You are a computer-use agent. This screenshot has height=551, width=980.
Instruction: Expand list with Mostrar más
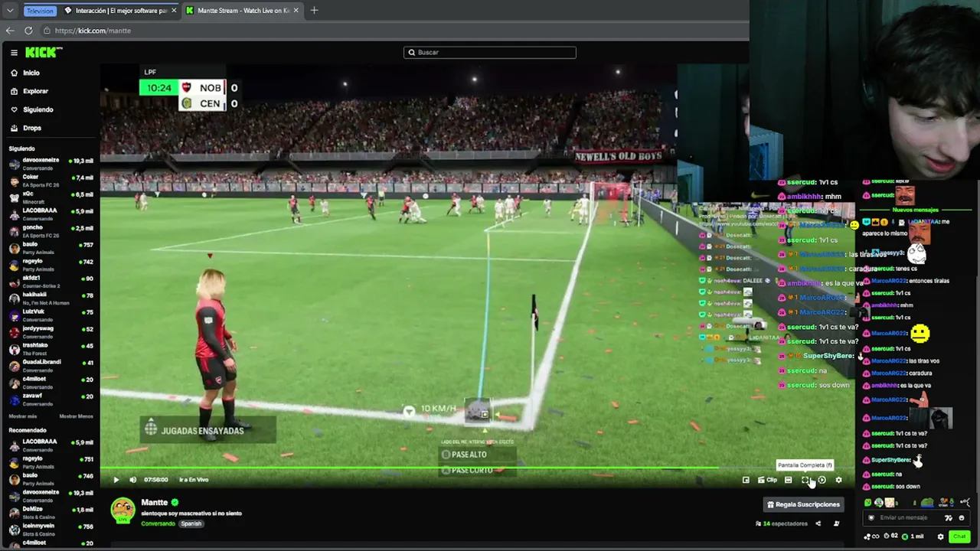coord(23,416)
